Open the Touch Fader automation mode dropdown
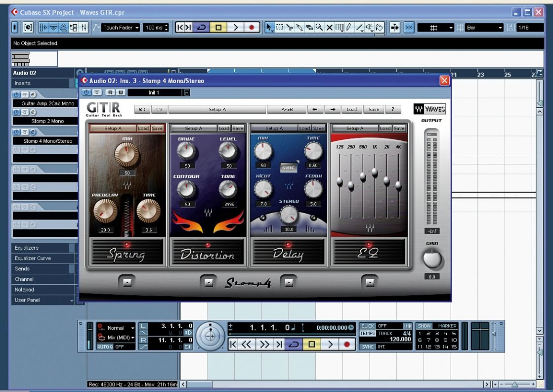The height and width of the screenshot is (392, 553). tap(121, 28)
